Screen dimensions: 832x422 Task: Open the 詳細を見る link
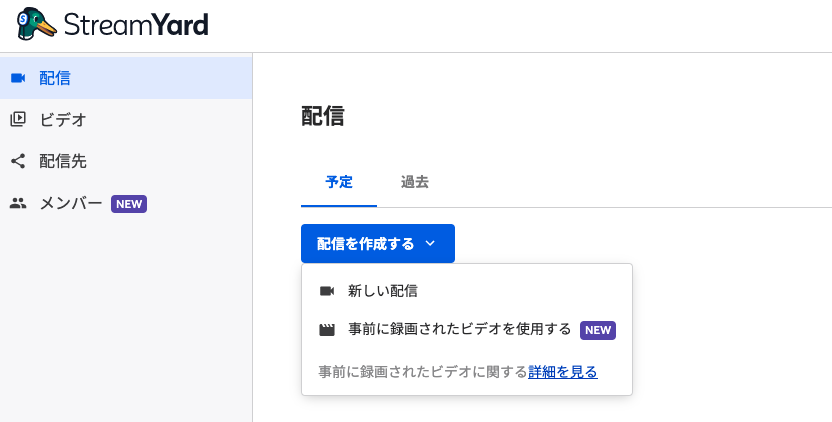pos(563,372)
